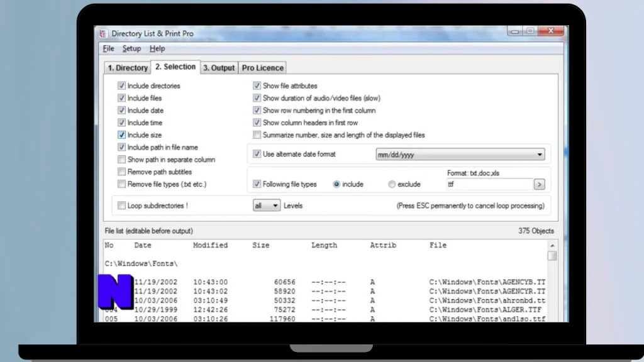Image resolution: width=644 pixels, height=362 pixels.
Task: Click the ALGER.TTF file path row
Action: 485,309
